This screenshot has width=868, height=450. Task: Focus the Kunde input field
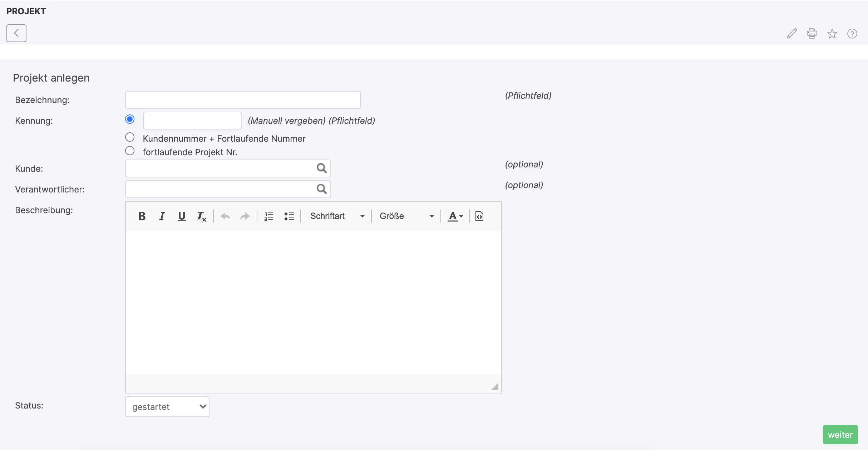pyautogui.click(x=228, y=168)
